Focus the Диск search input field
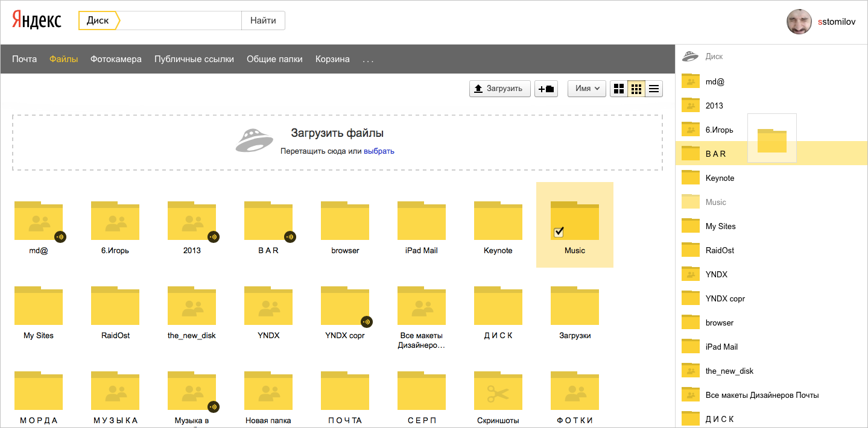868x428 pixels. (x=181, y=20)
